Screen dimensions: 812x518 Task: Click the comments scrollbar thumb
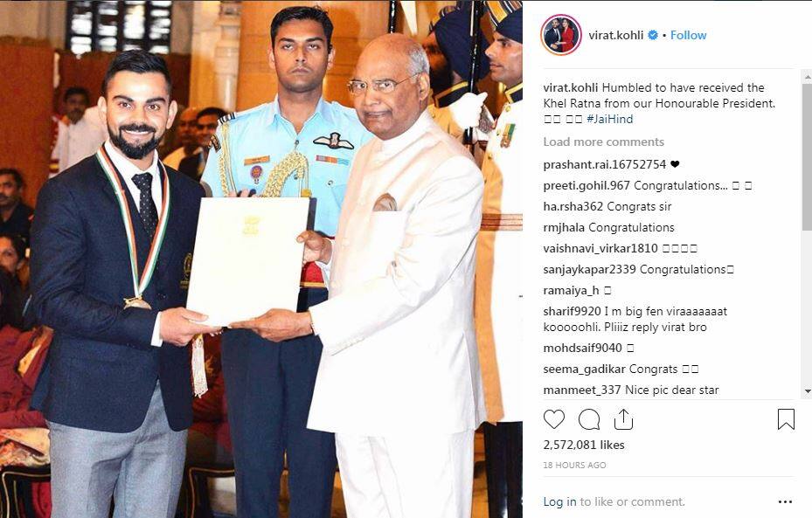(x=807, y=155)
